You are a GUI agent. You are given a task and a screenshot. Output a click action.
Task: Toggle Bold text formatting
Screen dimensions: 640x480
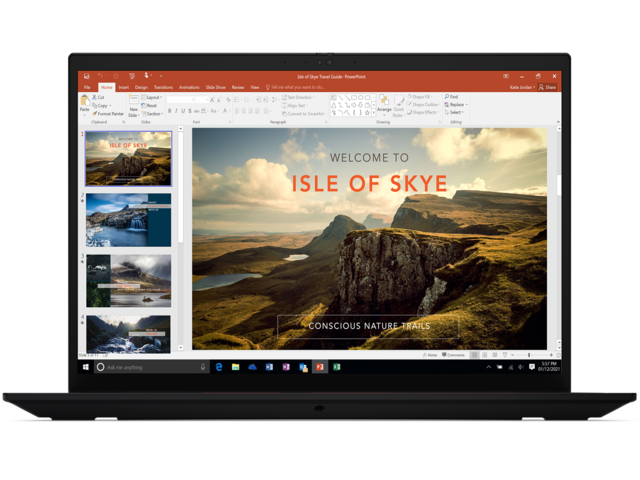click(170, 111)
